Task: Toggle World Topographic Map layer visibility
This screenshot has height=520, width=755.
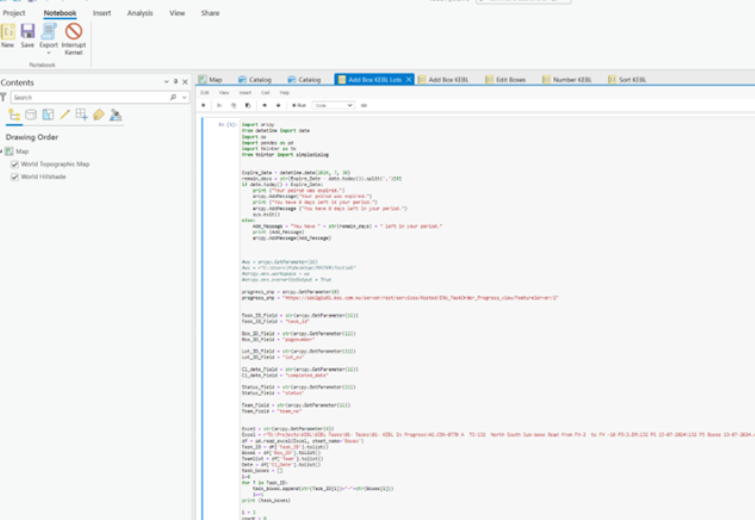Action: click(15, 164)
